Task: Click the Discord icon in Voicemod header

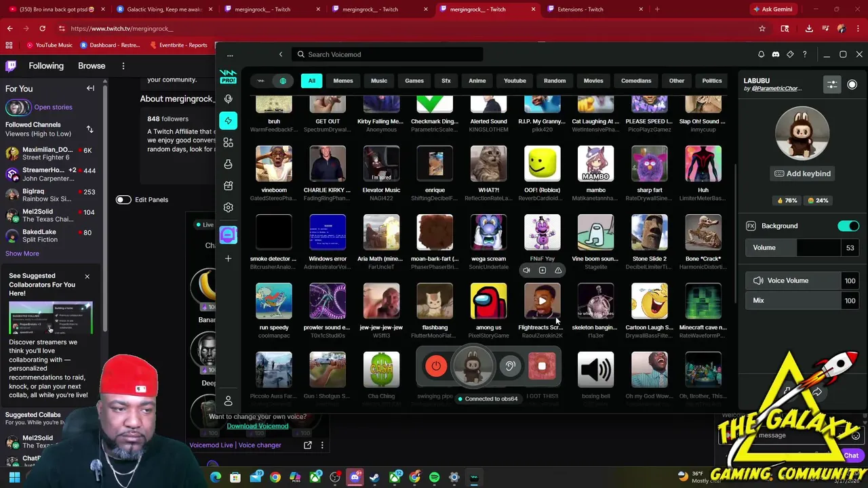Action: tap(776, 54)
